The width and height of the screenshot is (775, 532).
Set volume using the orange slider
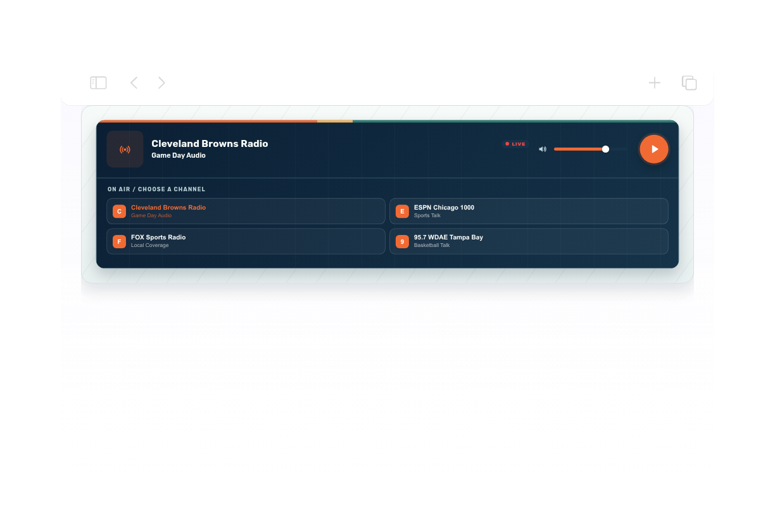(x=590, y=149)
